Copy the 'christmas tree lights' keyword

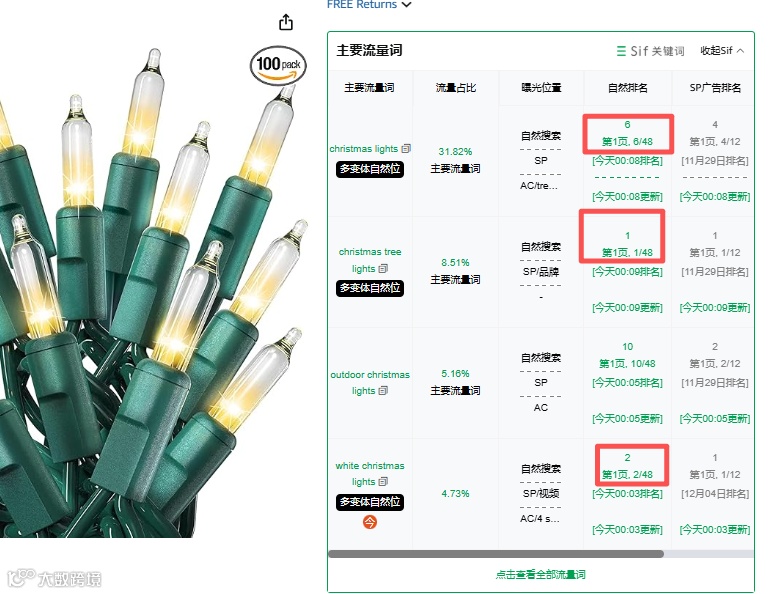(383, 269)
